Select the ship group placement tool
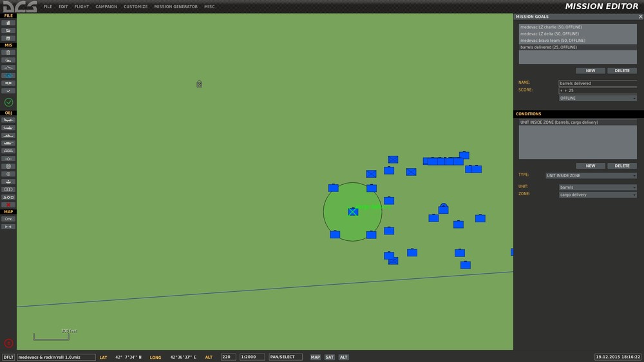This screenshot has width=644, height=362. coord(8,136)
